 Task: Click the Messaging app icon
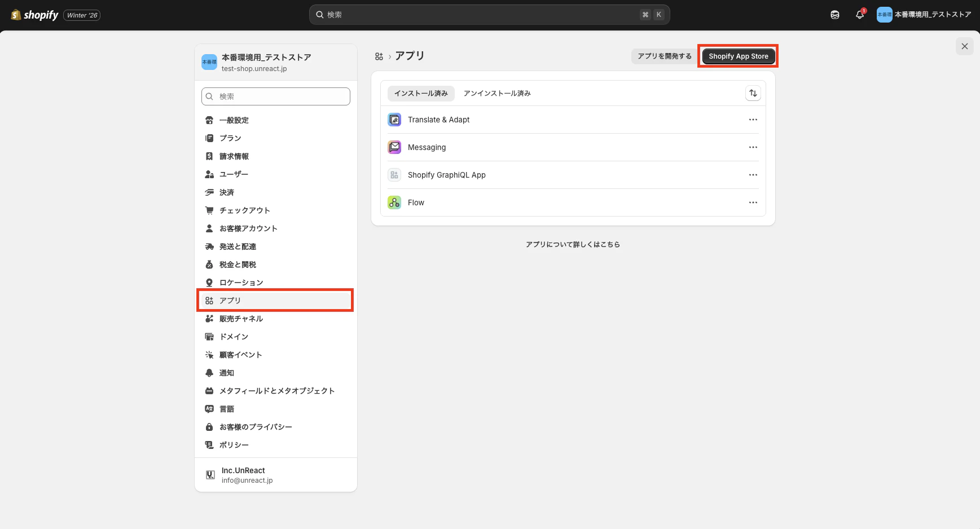click(x=394, y=147)
